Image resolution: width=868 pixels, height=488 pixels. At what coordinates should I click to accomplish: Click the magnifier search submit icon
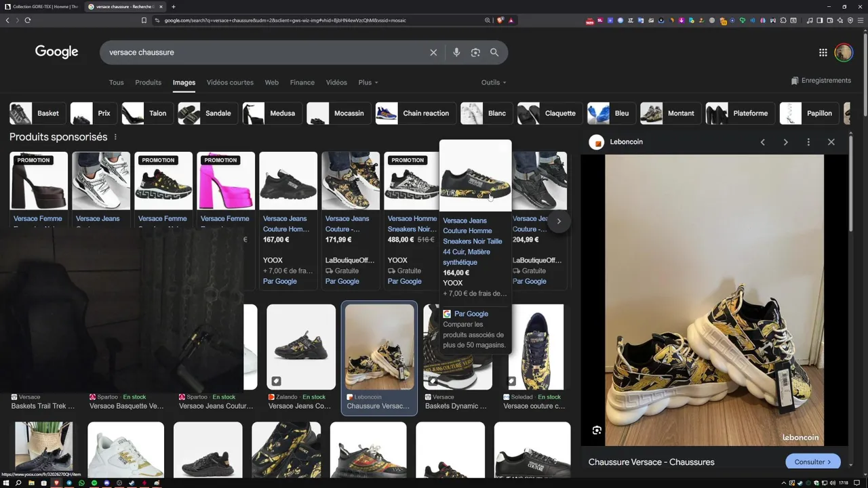tap(494, 52)
